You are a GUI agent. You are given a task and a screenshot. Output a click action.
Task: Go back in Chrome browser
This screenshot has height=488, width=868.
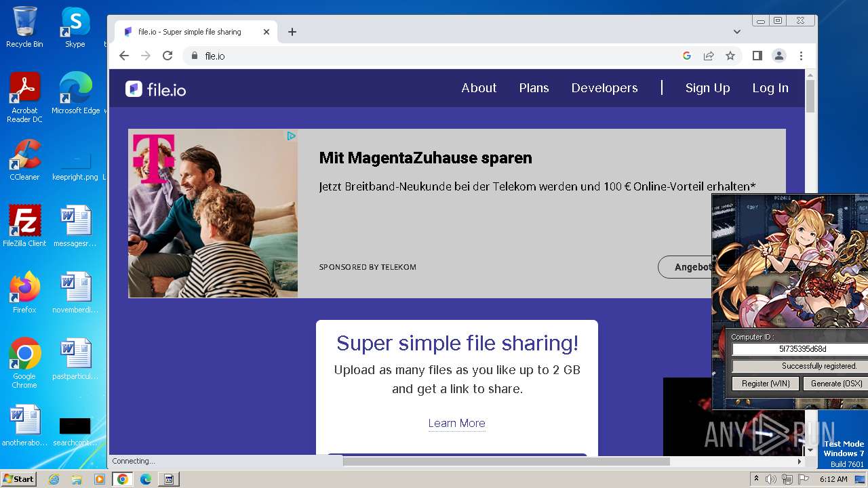(124, 56)
